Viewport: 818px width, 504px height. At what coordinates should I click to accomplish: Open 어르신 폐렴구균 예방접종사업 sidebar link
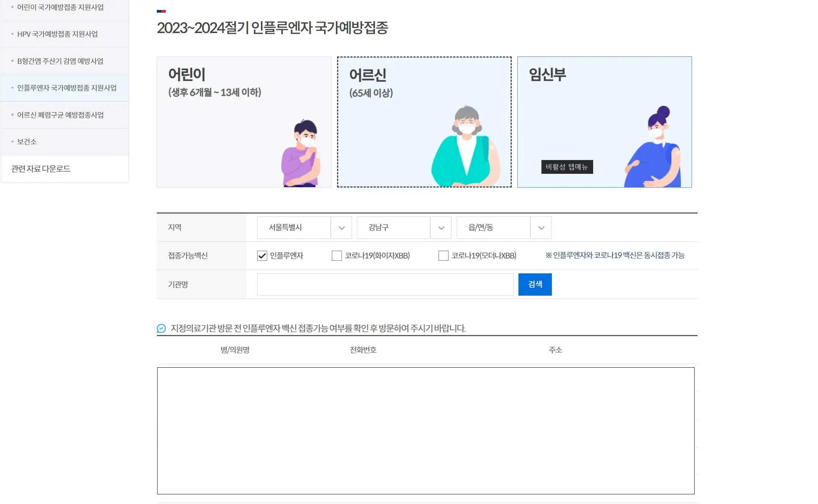61,115
